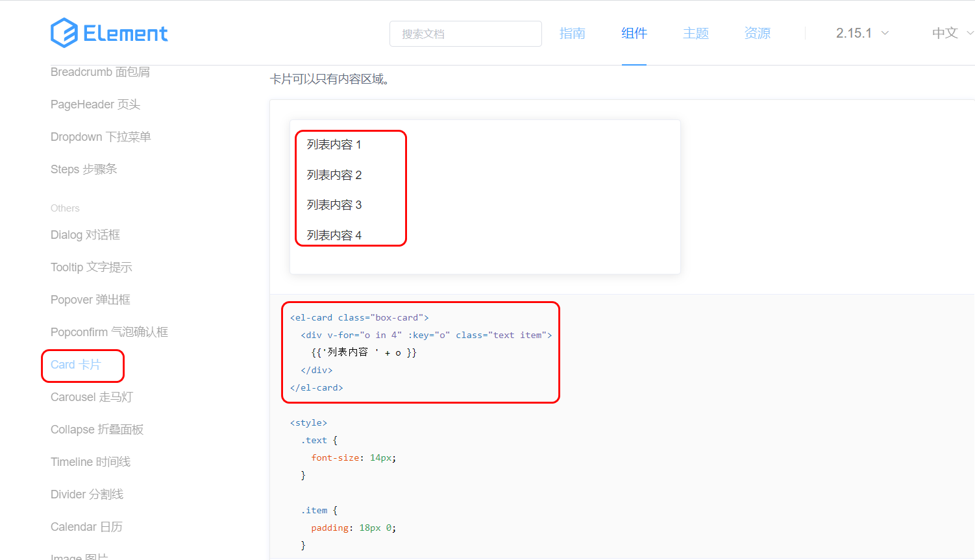This screenshot has width=975, height=560.
Task: Click the div v-for code line
Action: coord(426,335)
